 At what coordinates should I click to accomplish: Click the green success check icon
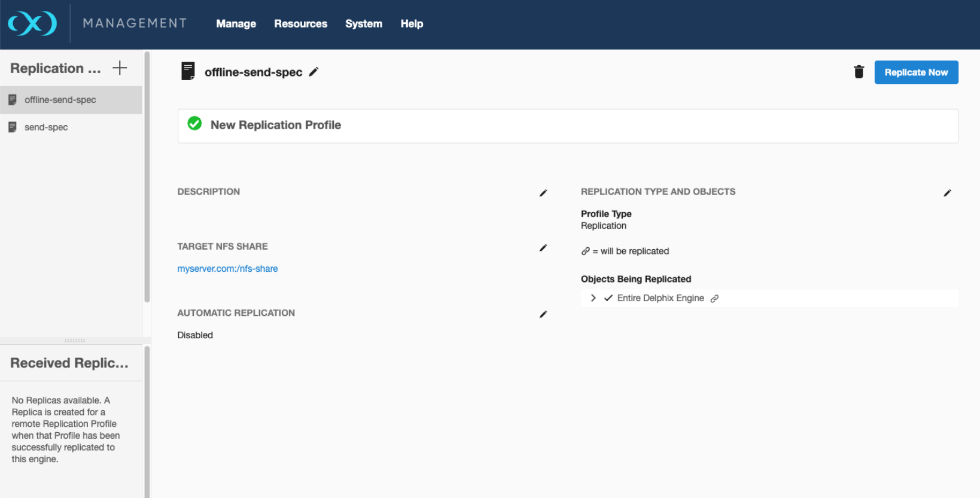click(194, 124)
